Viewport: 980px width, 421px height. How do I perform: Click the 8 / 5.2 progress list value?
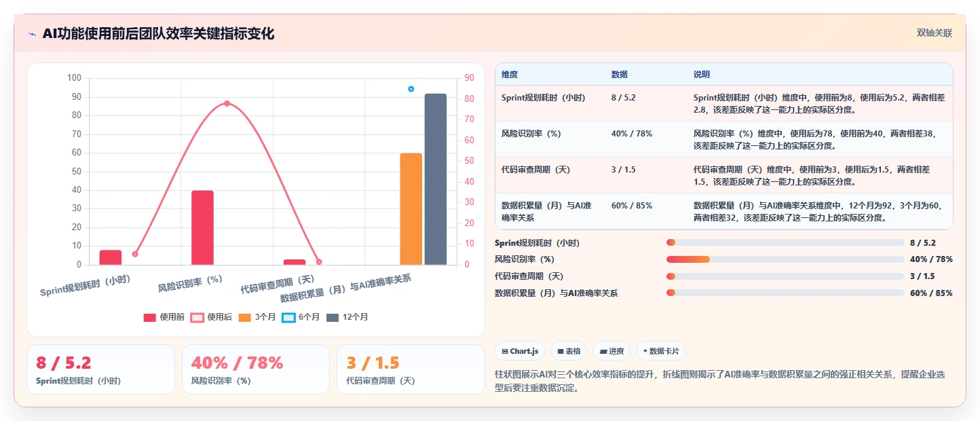pyautogui.click(x=923, y=242)
